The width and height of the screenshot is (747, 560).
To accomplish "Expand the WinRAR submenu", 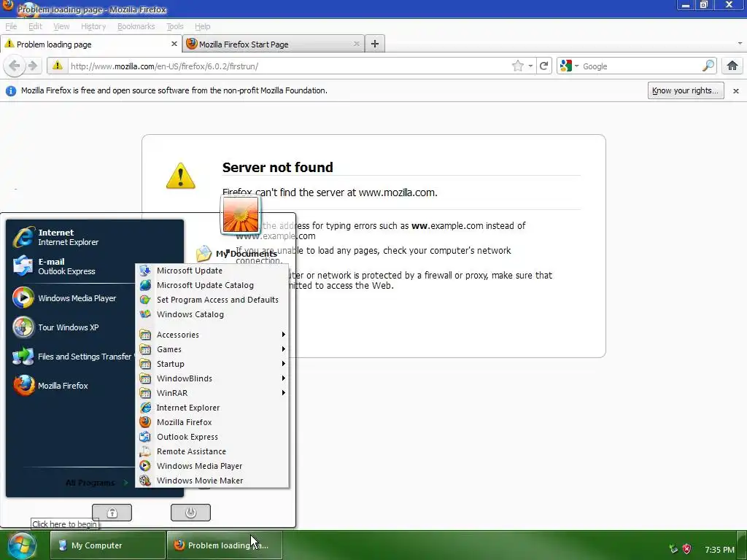I will 212,393.
